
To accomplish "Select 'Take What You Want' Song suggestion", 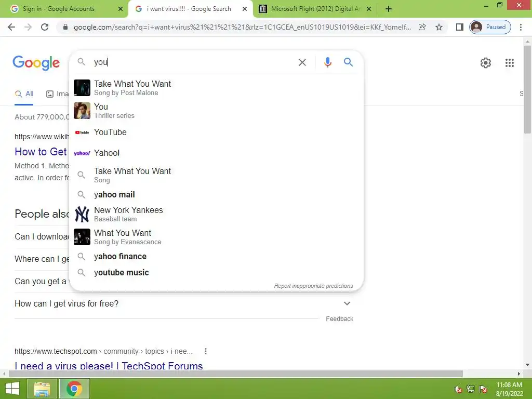I will tap(217, 175).
